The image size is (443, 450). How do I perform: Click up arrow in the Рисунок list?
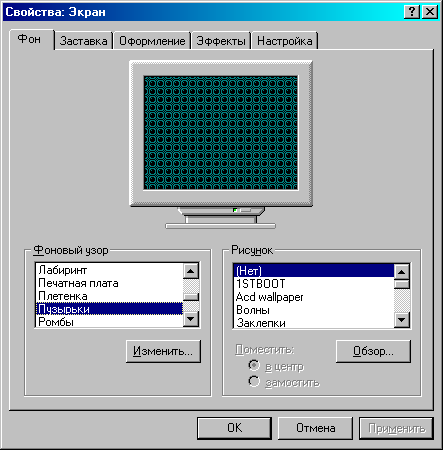[402, 272]
